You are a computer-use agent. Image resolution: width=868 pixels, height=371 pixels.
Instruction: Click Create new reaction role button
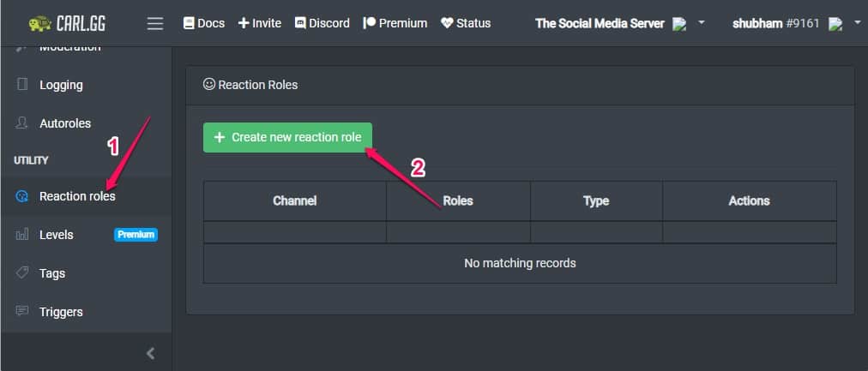coord(287,137)
